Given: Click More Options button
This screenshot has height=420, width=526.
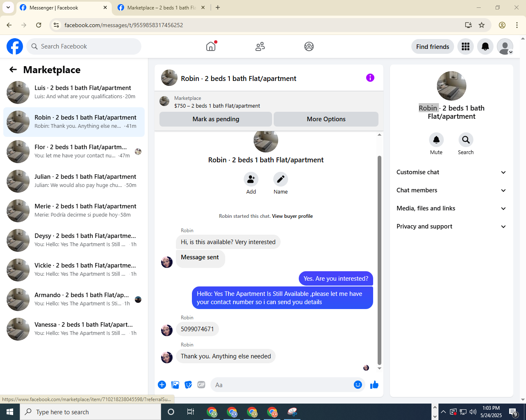Looking at the screenshot, I should [x=326, y=119].
